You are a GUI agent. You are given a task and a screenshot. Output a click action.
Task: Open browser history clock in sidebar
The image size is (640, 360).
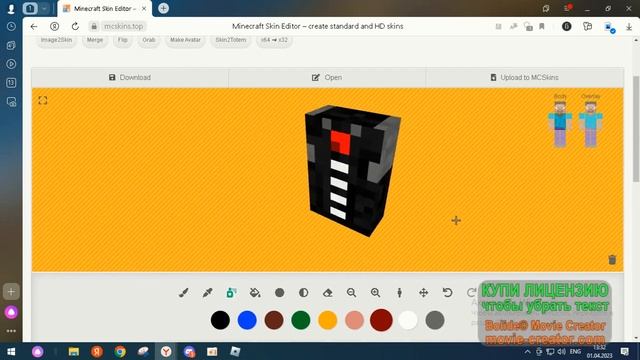coord(11,27)
